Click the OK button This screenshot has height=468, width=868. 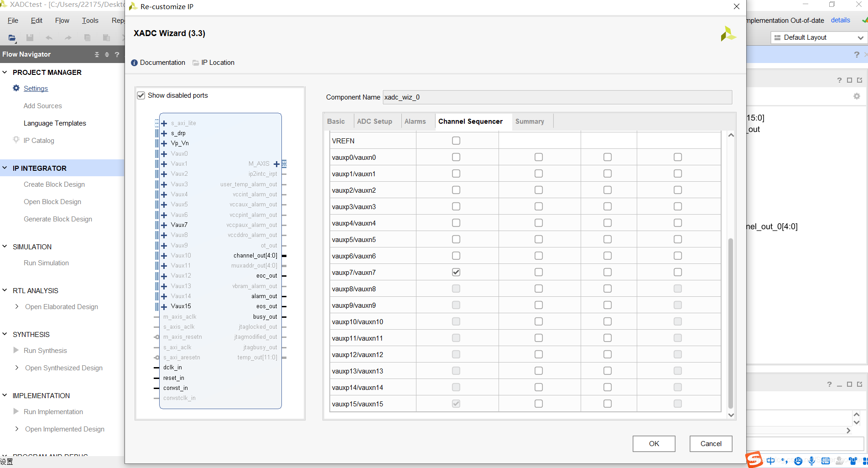(654, 443)
